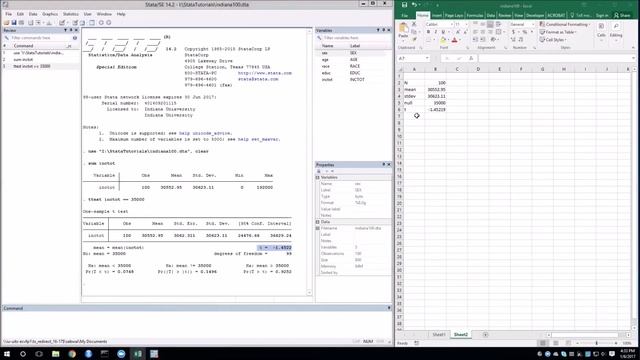The width and height of the screenshot is (640, 360).
Task: Click the yellow Fill Color swatch
Action: (x=443, y=40)
